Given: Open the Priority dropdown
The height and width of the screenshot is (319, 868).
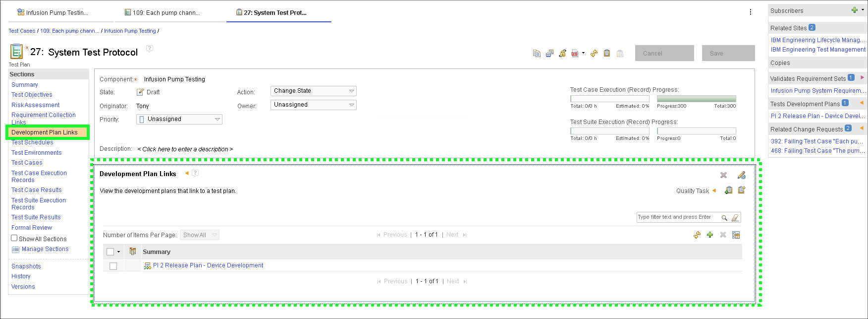Looking at the screenshot, I should click(x=179, y=120).
